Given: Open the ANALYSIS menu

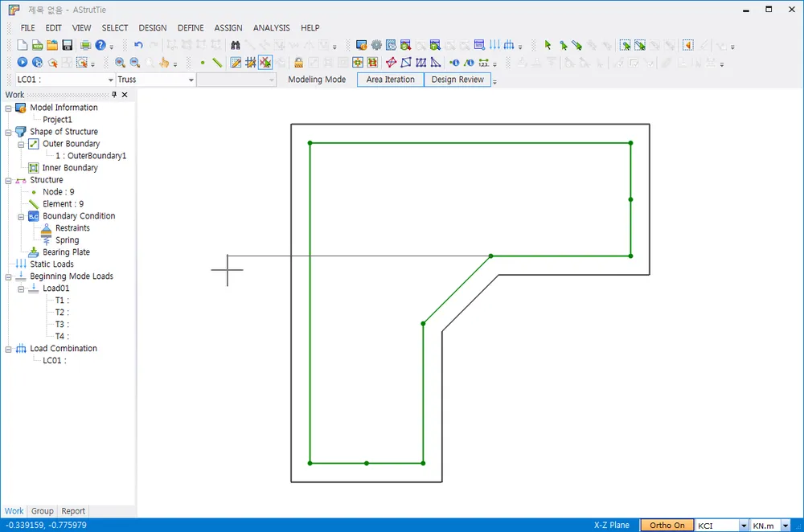Looking at the screenshot, I should click(x=271, y=27).
